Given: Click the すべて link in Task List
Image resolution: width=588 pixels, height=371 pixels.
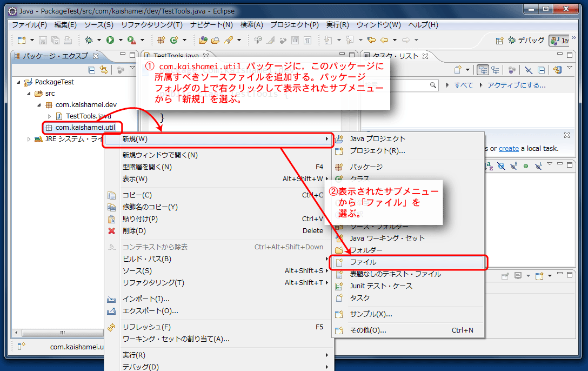Looking at the screenshot, I should coord(464,85).
